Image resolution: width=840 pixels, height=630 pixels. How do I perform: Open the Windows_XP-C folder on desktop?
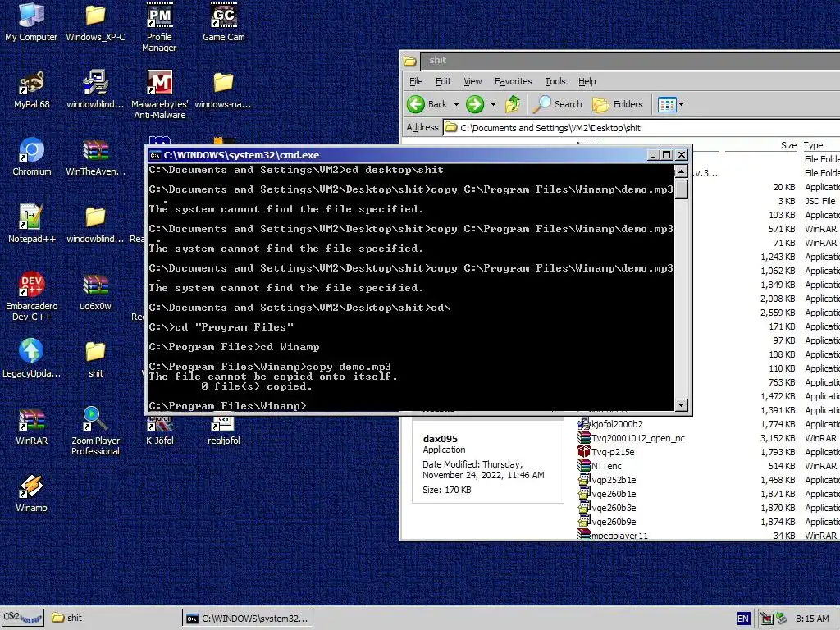pos(95,22)
